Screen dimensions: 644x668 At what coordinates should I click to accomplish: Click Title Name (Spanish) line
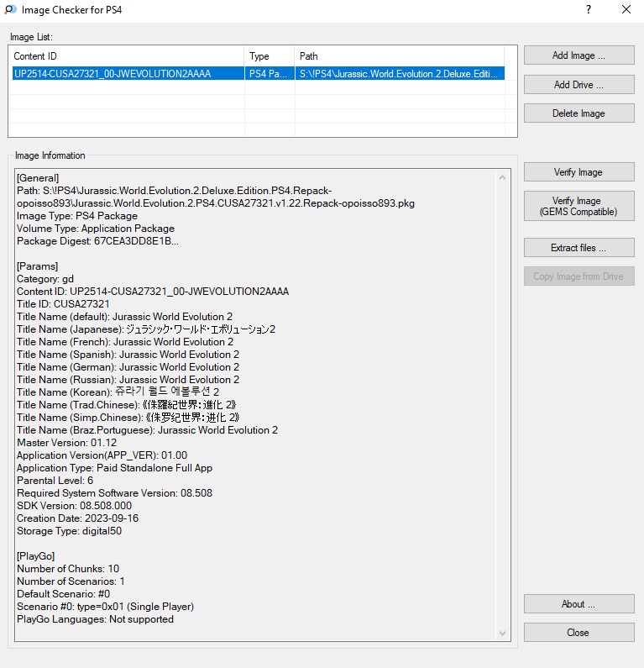point(128,355)
